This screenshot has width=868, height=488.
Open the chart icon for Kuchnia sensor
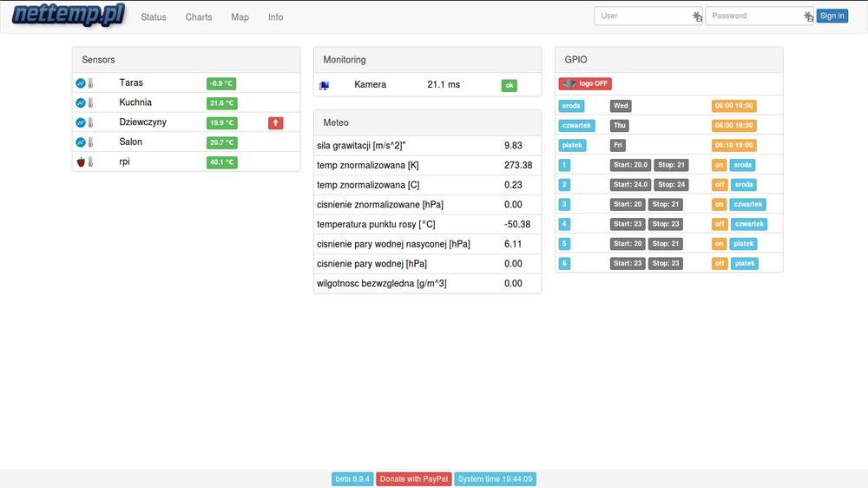(80, 103)
